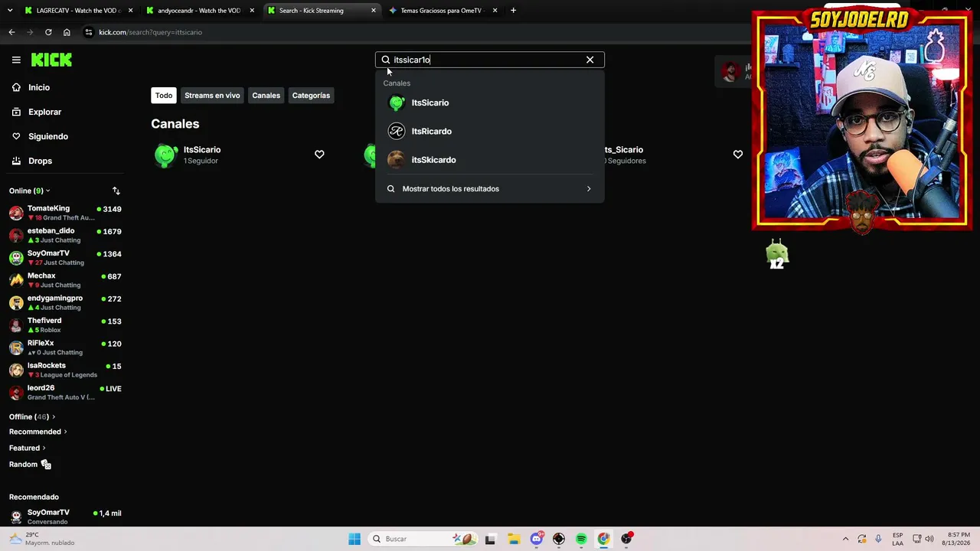The height and width of the screenshot is (551, 980).
Task: Close the LAGRECATV tab
Action: pyautogui.click(x=131, y=11)
